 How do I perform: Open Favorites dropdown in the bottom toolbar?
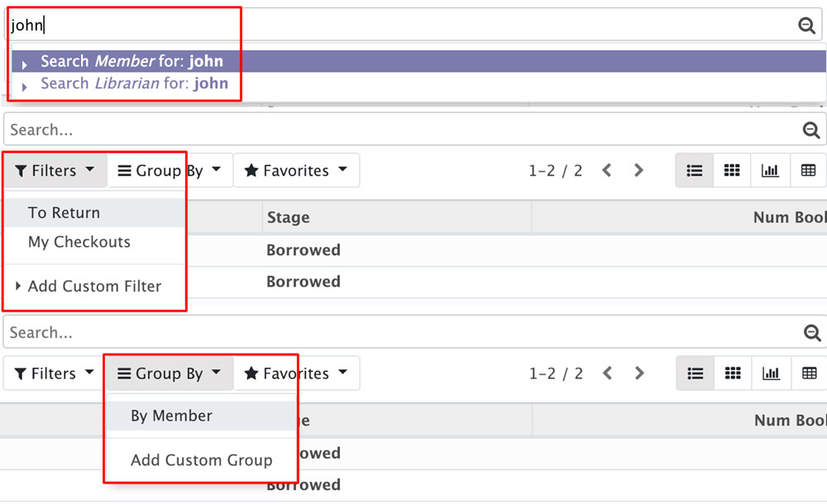tap(296, 373)
